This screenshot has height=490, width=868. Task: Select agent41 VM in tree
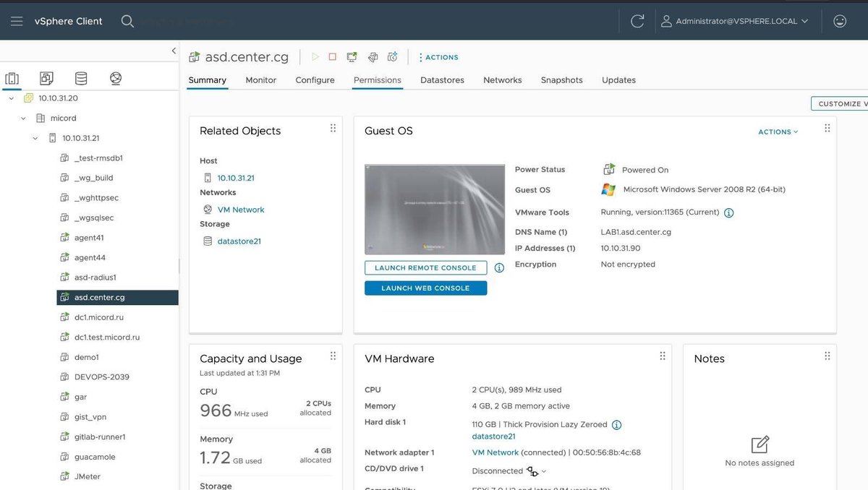tap(90, 238)
